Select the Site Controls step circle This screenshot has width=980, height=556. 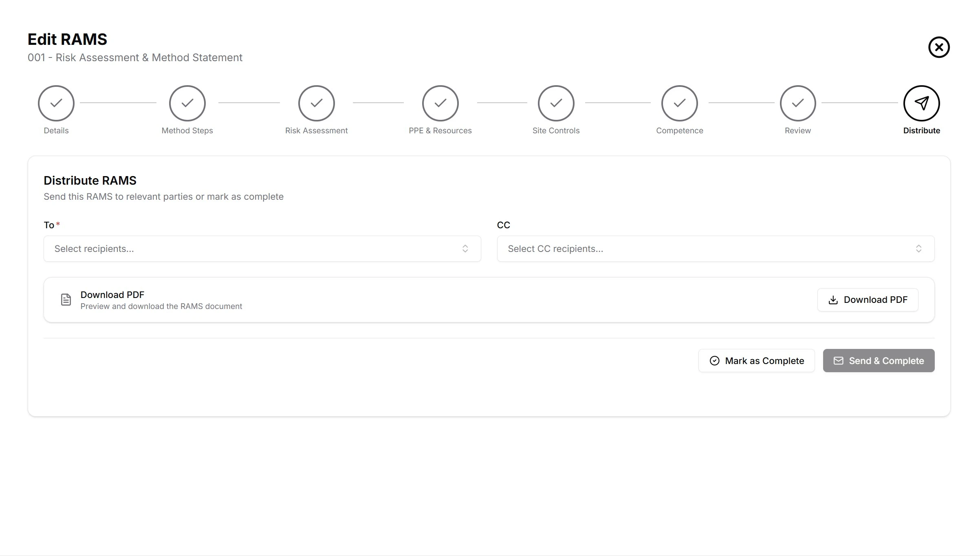pos(556,103)
